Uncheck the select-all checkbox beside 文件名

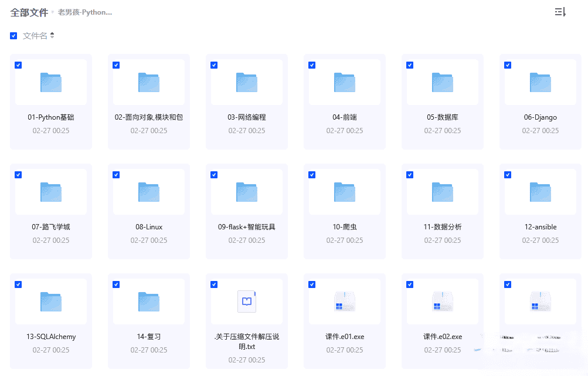(13, 36)
